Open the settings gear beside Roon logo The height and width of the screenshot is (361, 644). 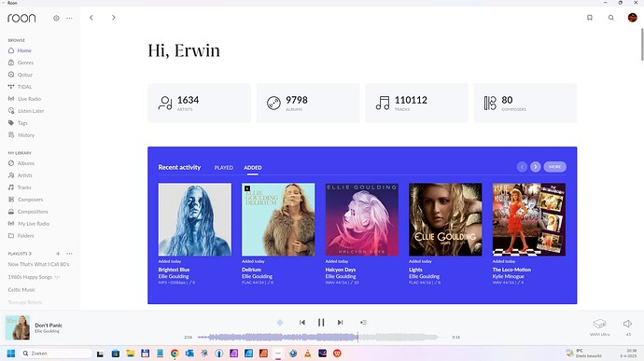pyautogui.click(x=56, y=18)
